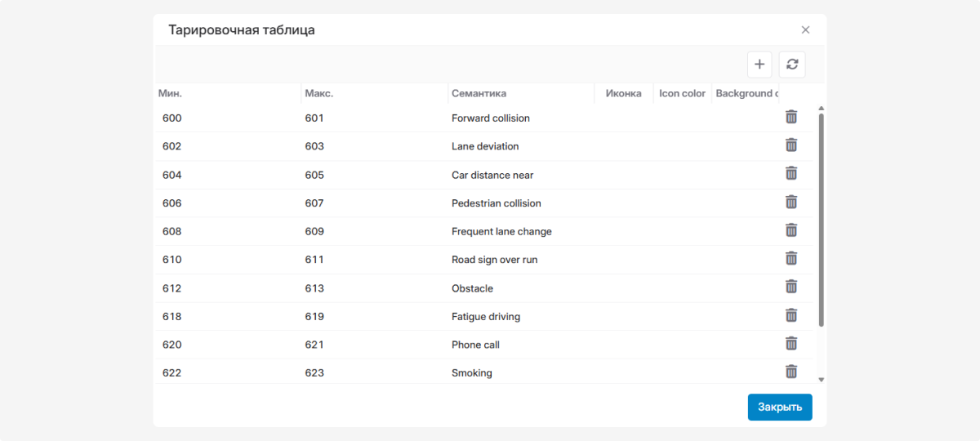980x441 pixels.
Task: Delete the Smoking row
Action: click(791, 372)
